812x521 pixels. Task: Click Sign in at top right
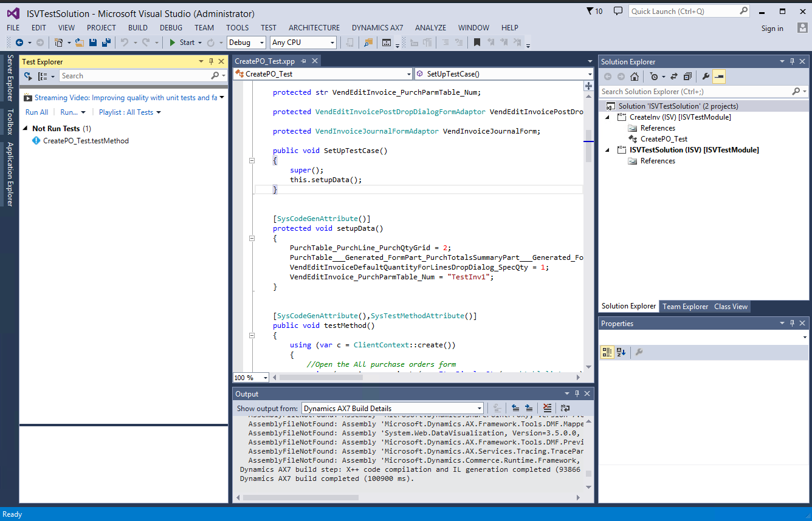click(772, 29)
